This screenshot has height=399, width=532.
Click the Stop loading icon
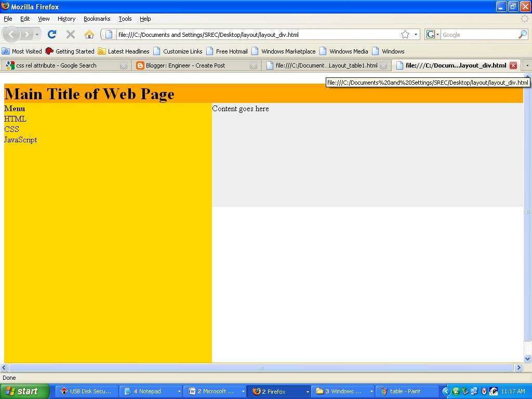(x=70, y=34)
